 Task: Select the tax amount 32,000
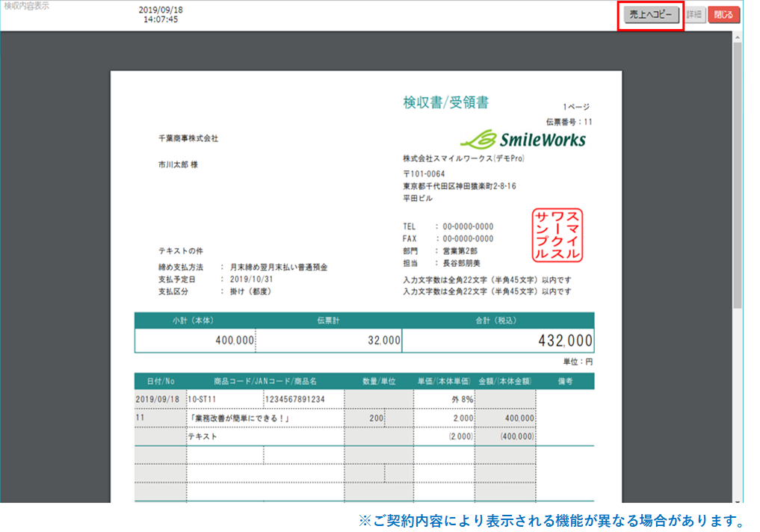click(x=384, y=341)
